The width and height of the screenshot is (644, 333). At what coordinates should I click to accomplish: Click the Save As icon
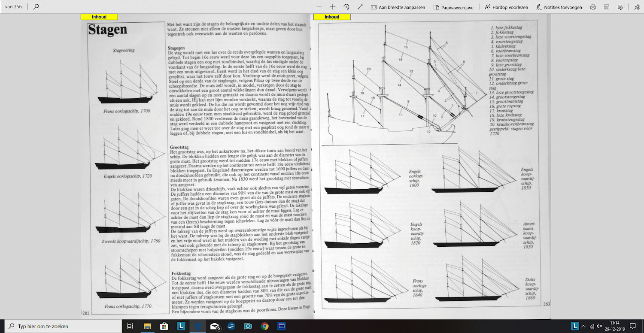pyautogui.click(x=620, y=7)
